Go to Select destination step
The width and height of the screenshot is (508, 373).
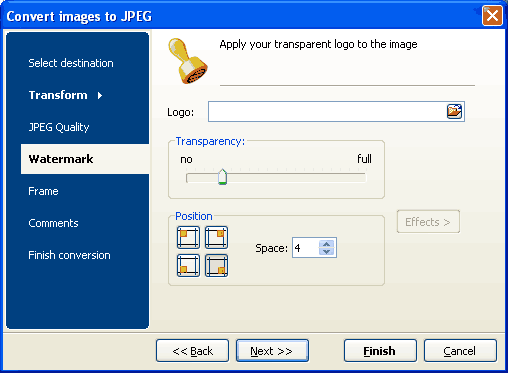coord(71,63)
